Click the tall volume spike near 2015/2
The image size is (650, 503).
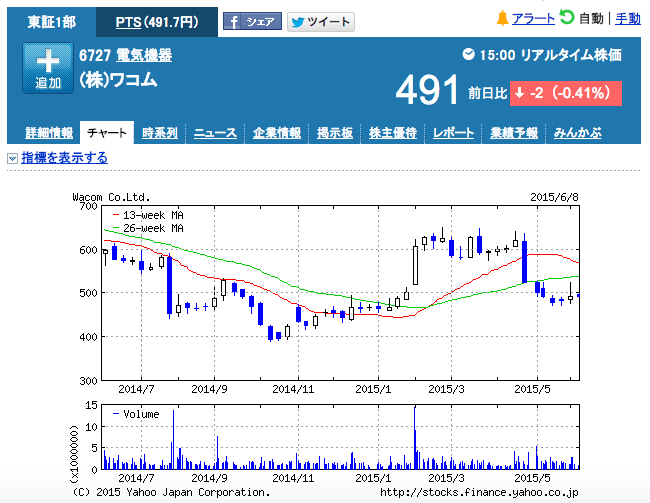click(x=415, y=438)
